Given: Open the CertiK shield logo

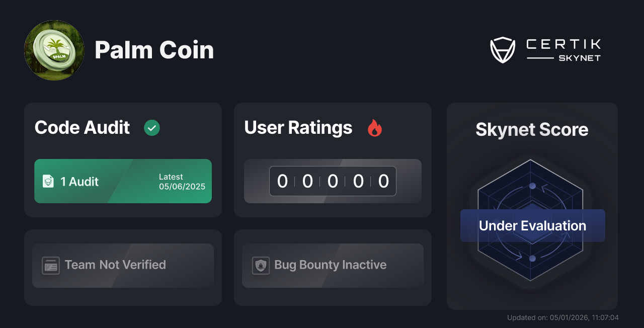Looking at the screenshot, I should point(503,49).
